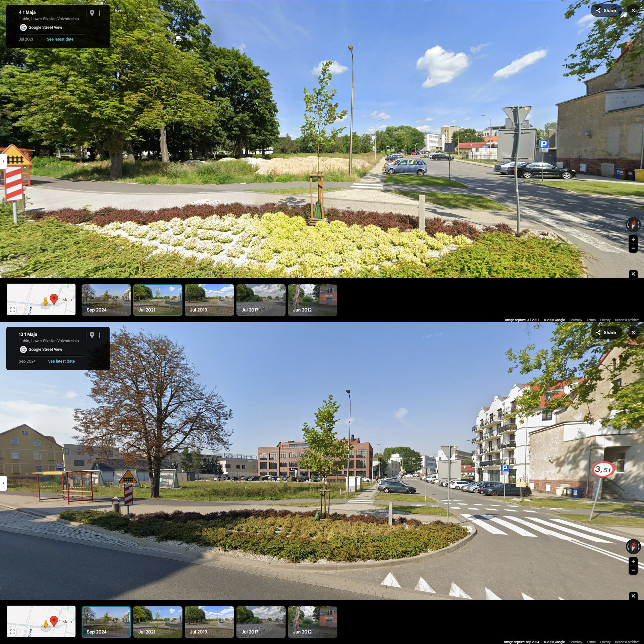Click Germany link in top panel footer

pos(576,320)
